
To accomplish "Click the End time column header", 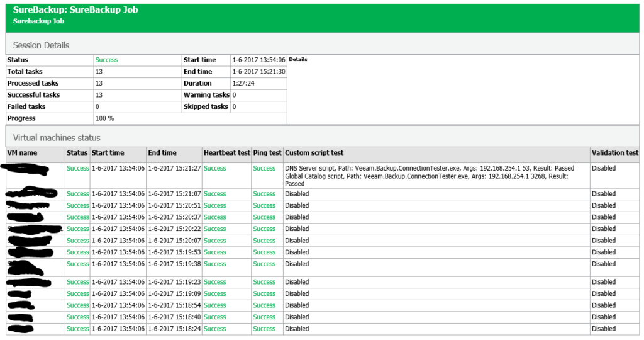I will coord(162,153).
